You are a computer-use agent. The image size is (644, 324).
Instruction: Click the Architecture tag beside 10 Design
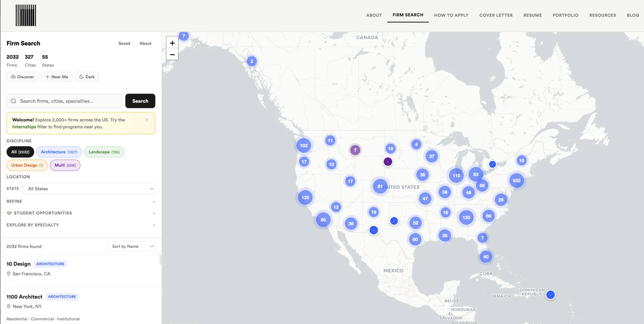(50, 264)
